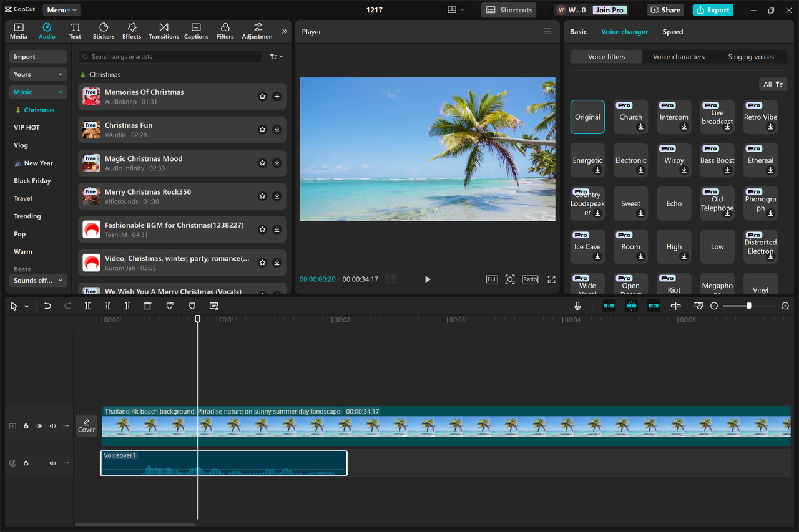Switch to the Speed tab

click(x=673, y=32)
